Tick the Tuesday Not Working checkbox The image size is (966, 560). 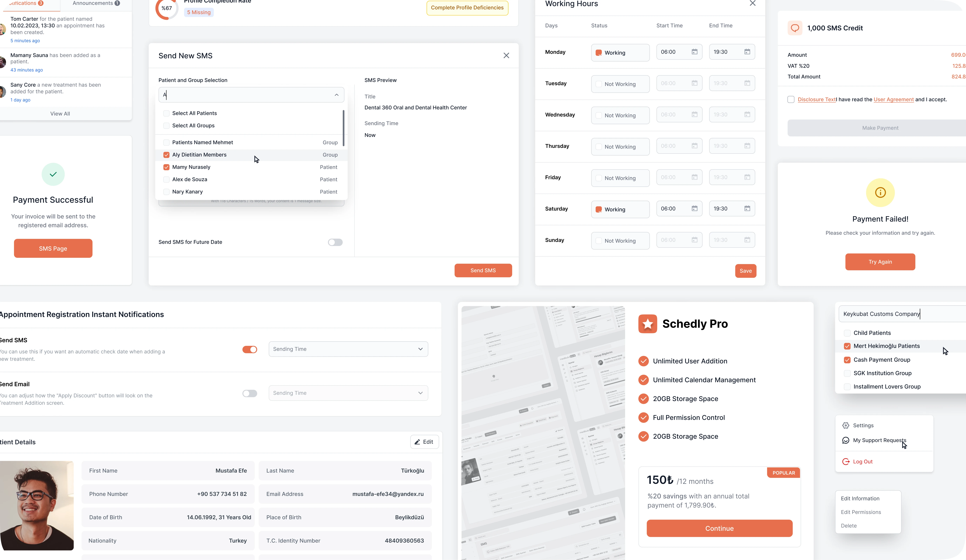[x=598, y=84]
